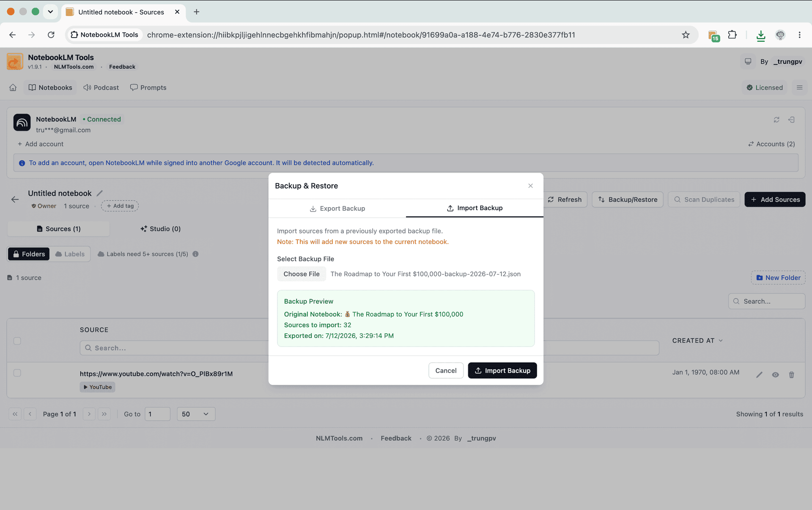812x510 pixels.
Task: Switch to the Studio (0) tab
Action: pos(160,229)
